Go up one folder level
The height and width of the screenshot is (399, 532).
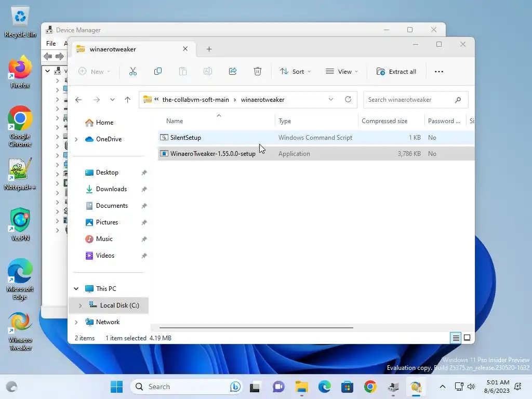pyautogui.click(x=128, y=100)
